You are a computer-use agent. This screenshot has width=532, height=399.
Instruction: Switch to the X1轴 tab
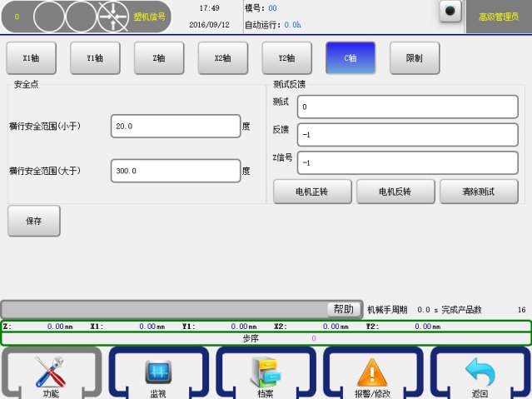31,58
